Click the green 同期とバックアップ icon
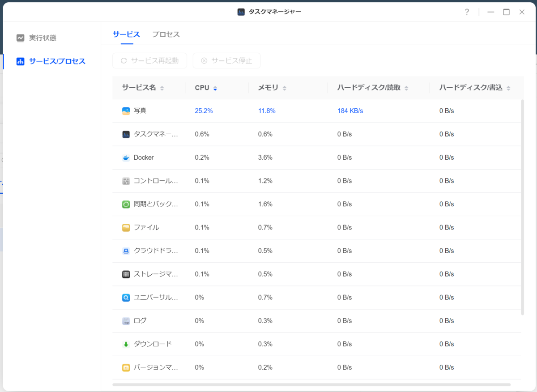 click(126, 204)
